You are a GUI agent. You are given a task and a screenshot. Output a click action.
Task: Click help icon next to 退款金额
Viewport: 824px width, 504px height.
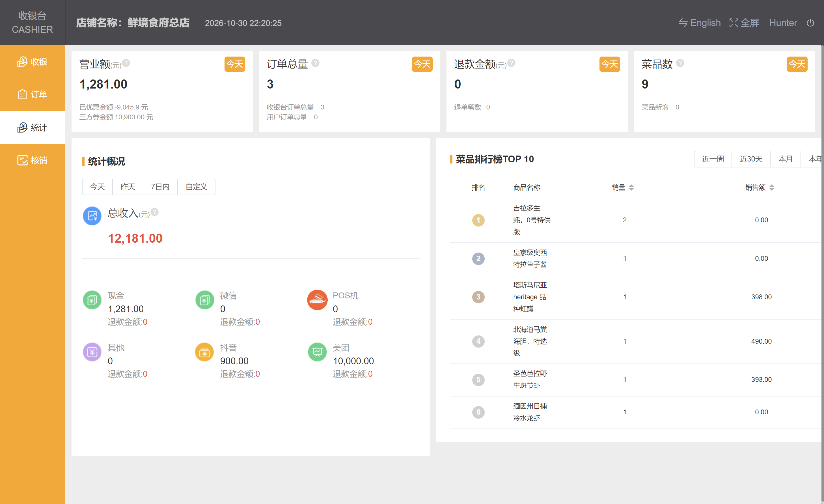(x=511, y=63)
